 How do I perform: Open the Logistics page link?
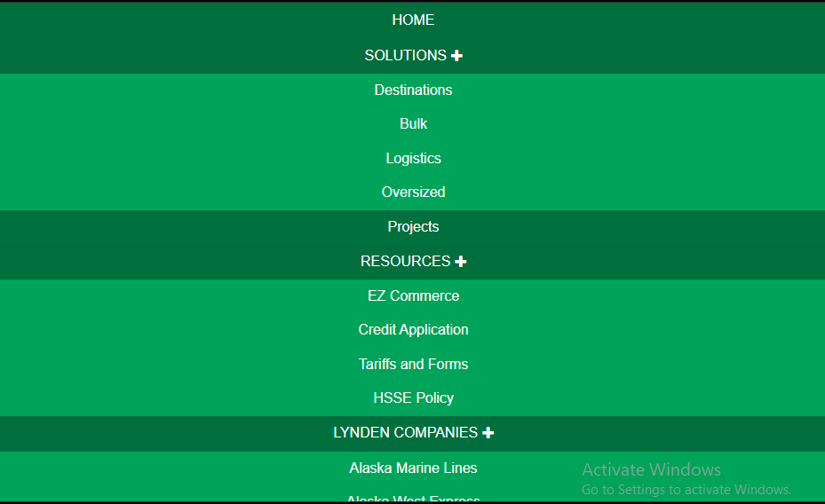point(413,158)
